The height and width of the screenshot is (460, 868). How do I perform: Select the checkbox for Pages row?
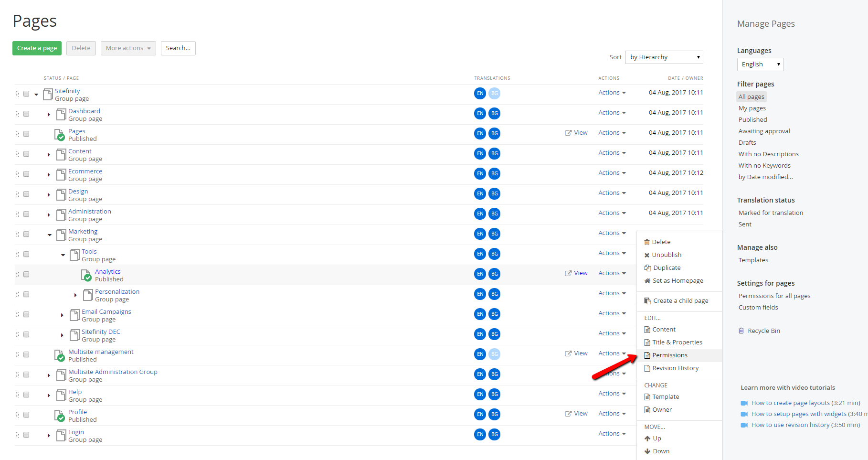[26, 134]
